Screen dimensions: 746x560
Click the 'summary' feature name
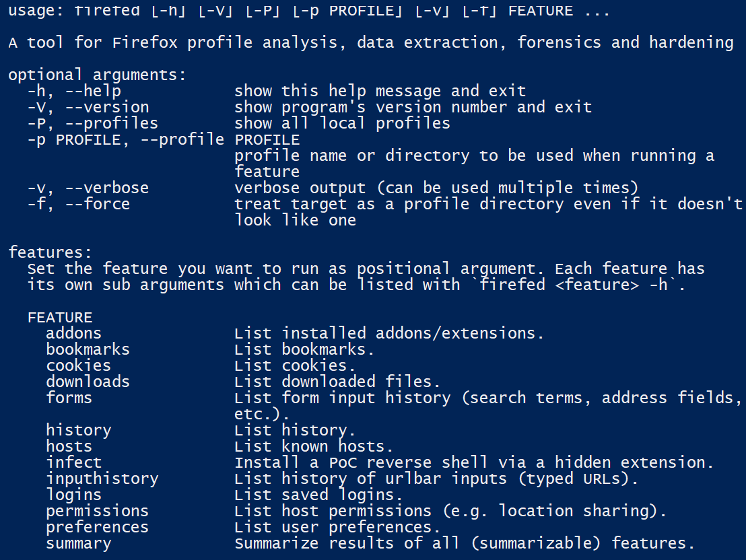78,543
